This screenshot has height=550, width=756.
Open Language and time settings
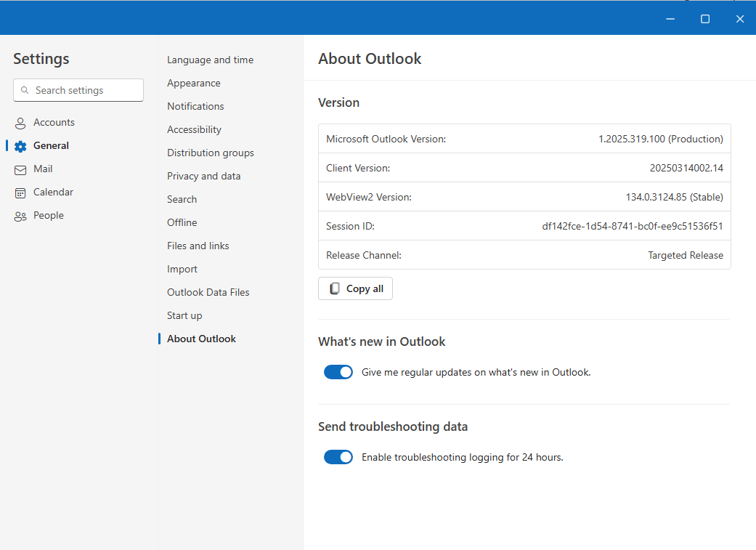(210, 60)
